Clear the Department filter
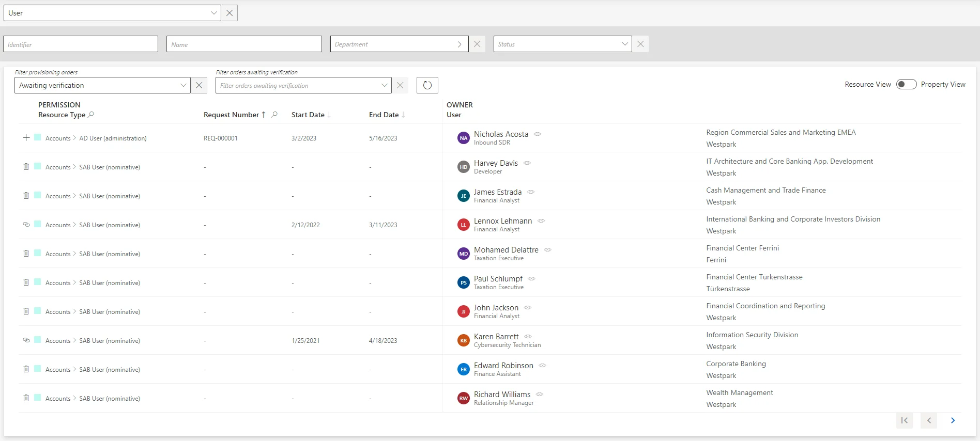The image size is (980, 441). coord(477,44)
